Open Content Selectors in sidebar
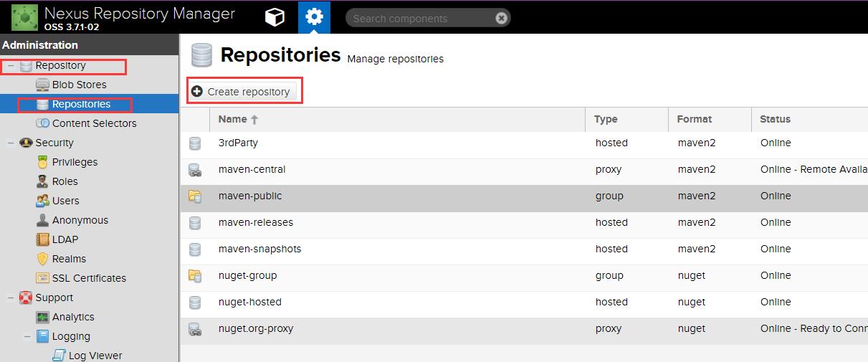 coord(94,123)
